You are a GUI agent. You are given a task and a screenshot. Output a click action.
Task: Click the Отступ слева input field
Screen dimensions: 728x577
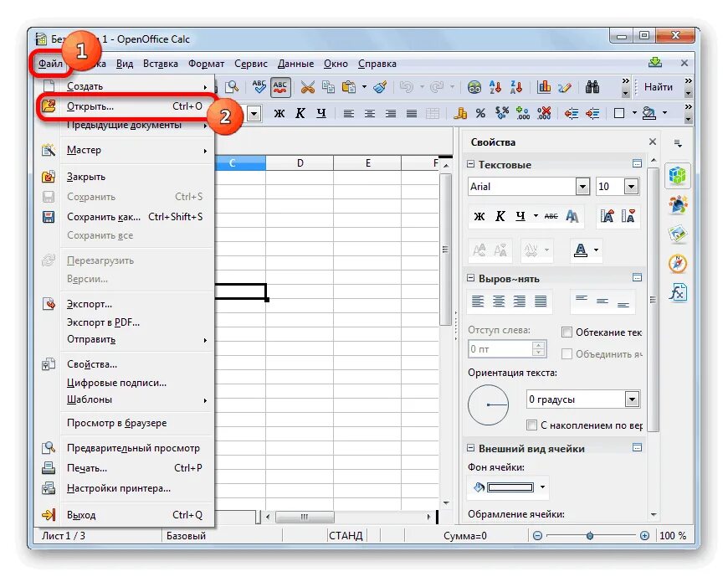tap(500, 349)
